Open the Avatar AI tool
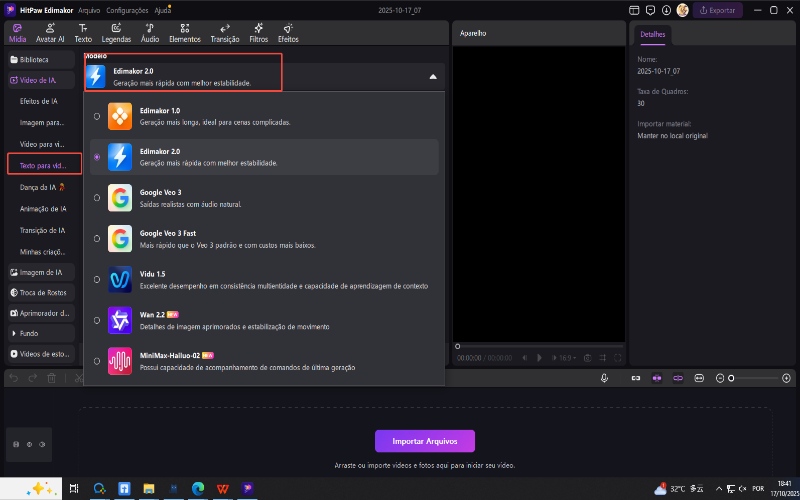Viewport: 800px width, 500px height. (x=50, y=33)
